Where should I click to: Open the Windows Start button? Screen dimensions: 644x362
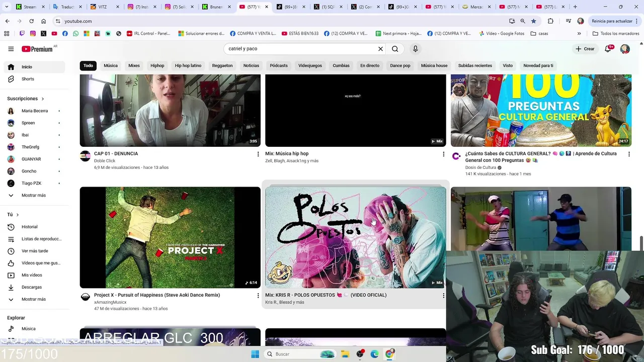click(255, 354)
